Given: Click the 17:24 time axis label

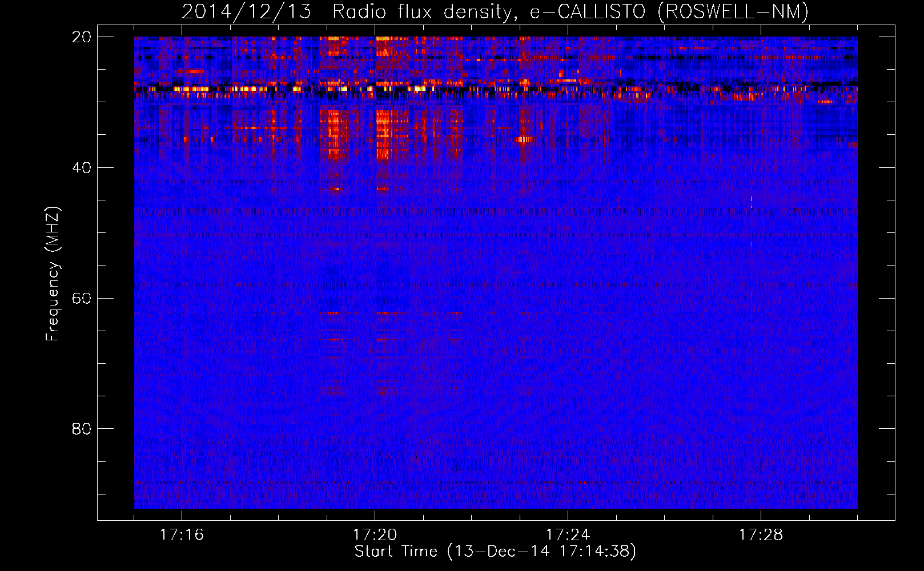Looking at the screenshot, I should [x=568, y=534].
